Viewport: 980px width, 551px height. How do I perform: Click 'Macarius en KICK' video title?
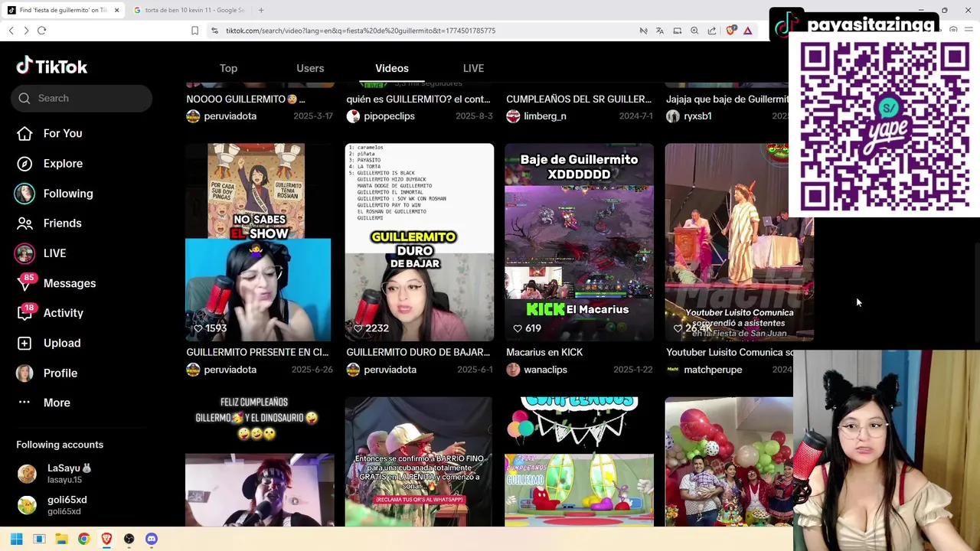click(x=544, y=352)
